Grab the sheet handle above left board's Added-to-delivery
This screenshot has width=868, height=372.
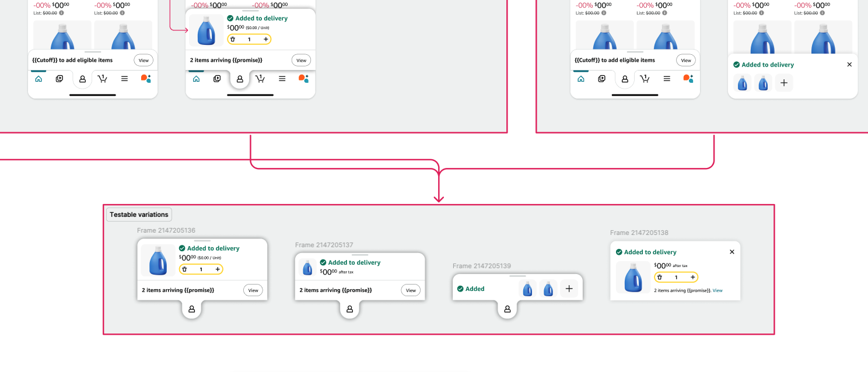click(250, 10)
